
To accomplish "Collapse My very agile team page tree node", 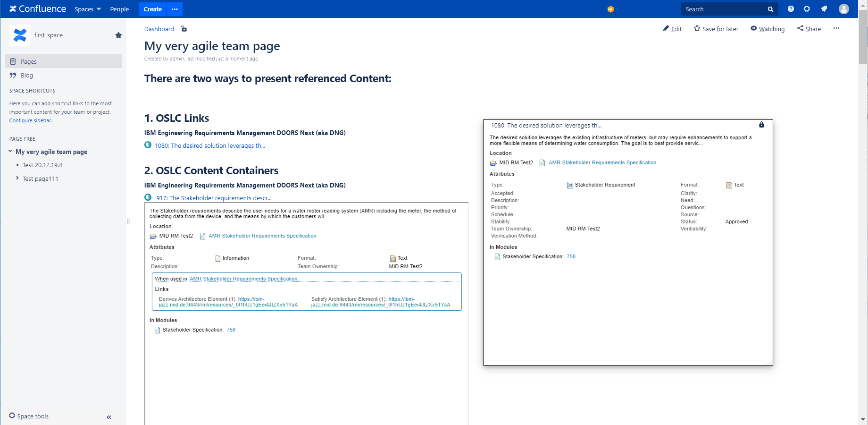I will tap(10, 152).
